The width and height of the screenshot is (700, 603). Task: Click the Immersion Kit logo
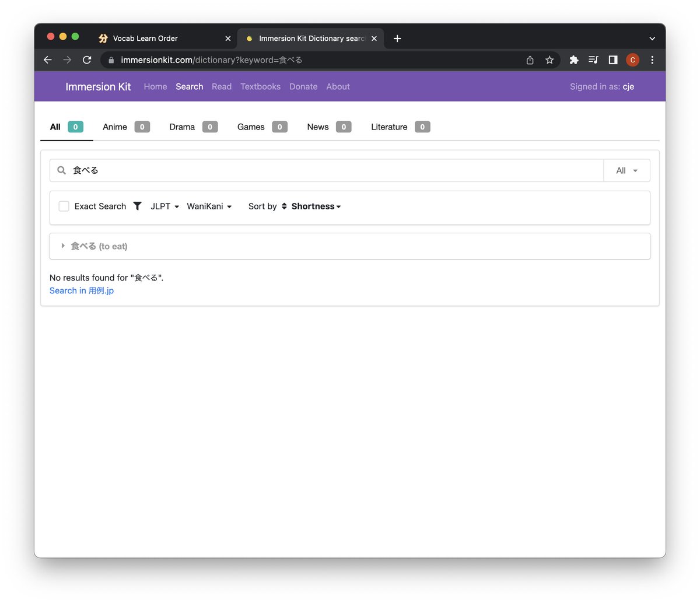(98, 86)
